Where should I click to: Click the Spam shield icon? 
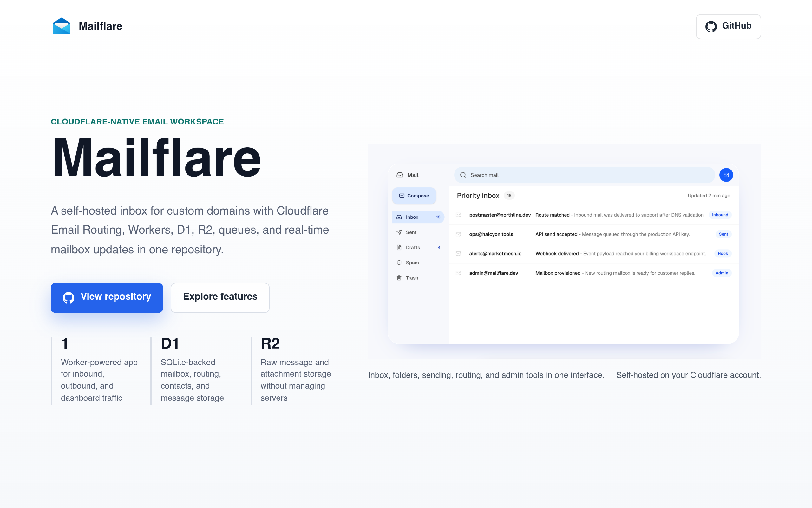point(399,263)
